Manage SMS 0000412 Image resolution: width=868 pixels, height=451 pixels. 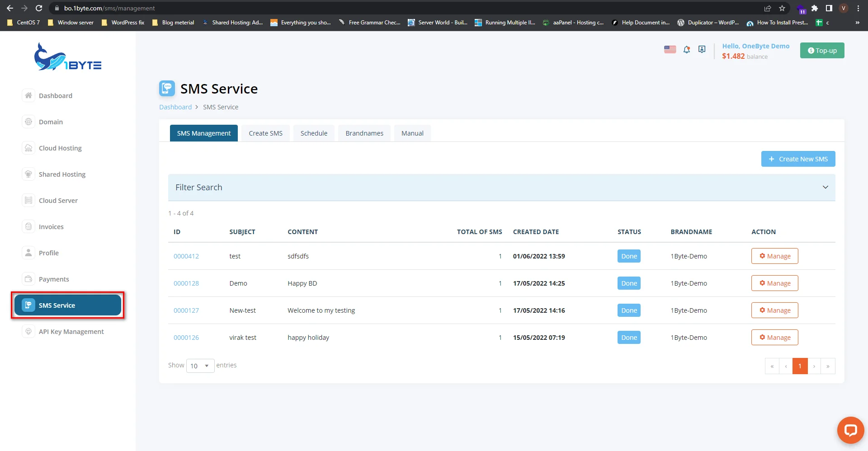pyautogui.click(x=774, y=256)
